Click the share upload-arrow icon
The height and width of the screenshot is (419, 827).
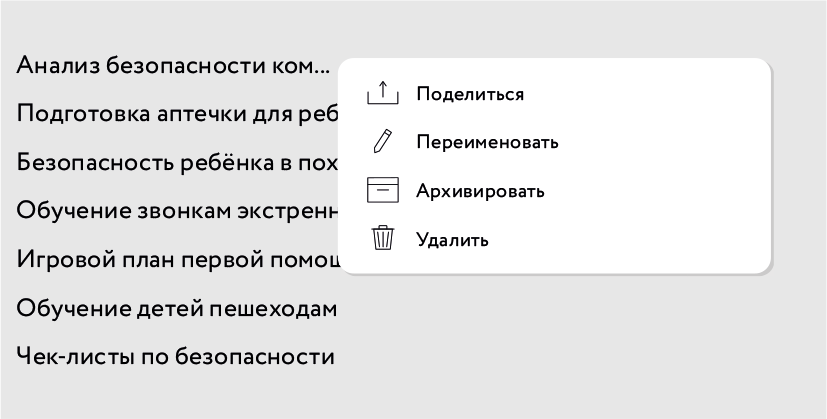[383, 94]
